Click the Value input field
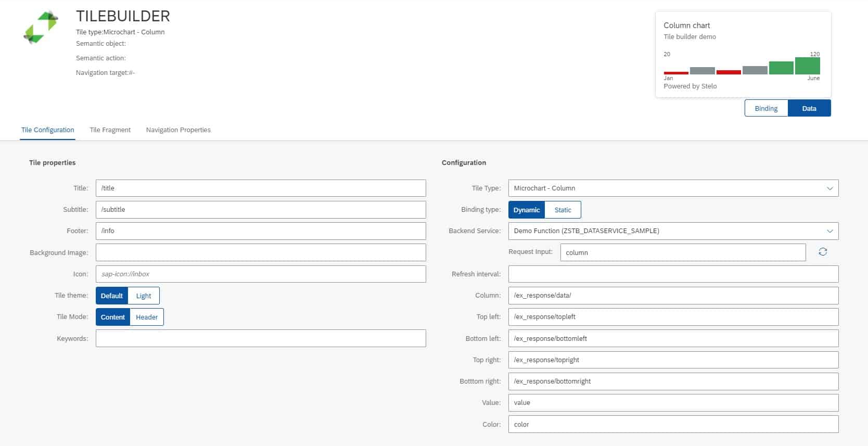 point(673,403)
